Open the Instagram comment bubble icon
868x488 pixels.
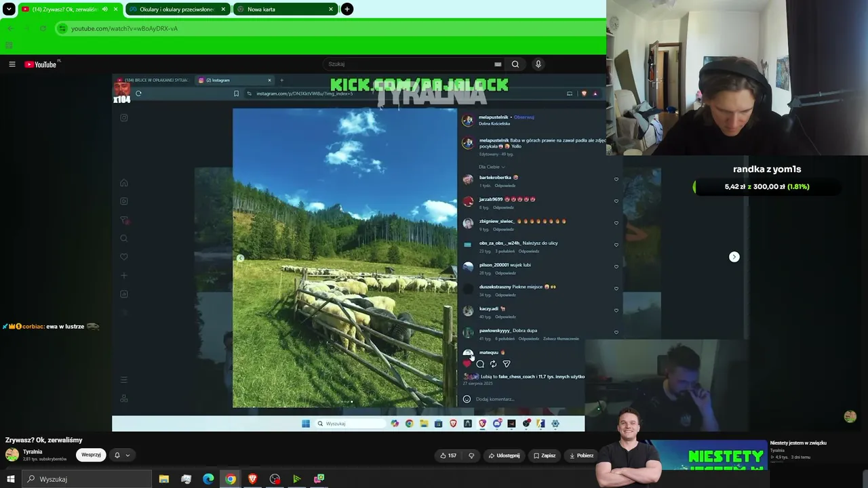(480, 364)
